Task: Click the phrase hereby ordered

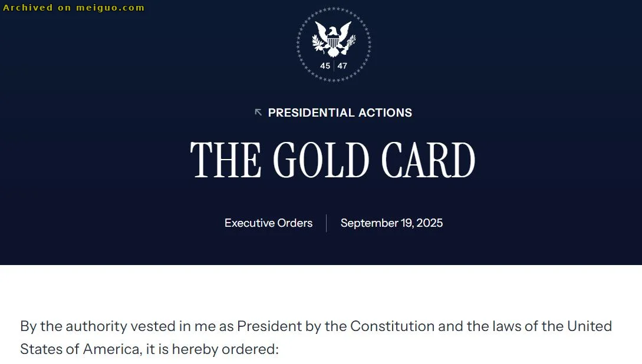Action: 225,349
